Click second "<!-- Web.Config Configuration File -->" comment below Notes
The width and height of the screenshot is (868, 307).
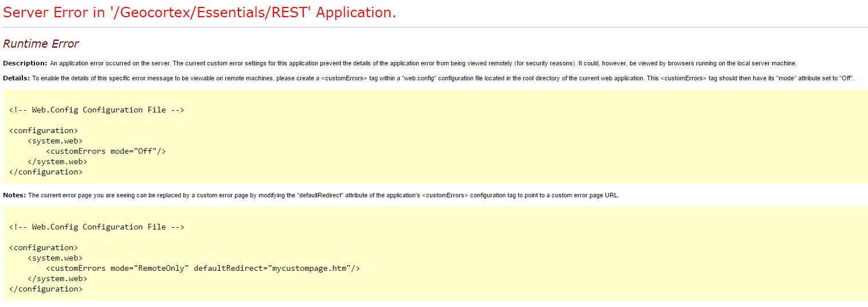pyautogui.click(x=96, y=227)
